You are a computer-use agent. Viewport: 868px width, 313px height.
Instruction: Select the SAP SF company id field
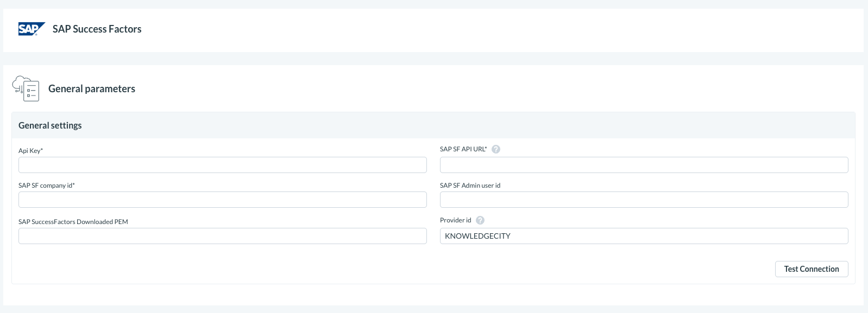point(223,200)
